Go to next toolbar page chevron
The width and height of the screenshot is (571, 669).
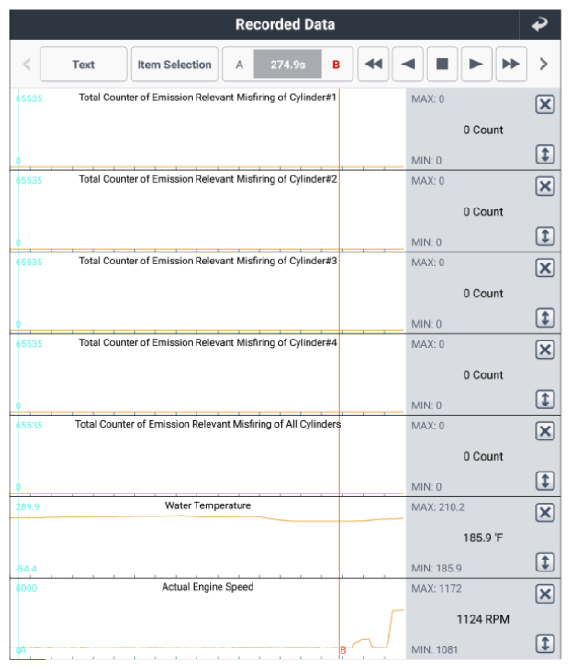pos(544,64)
